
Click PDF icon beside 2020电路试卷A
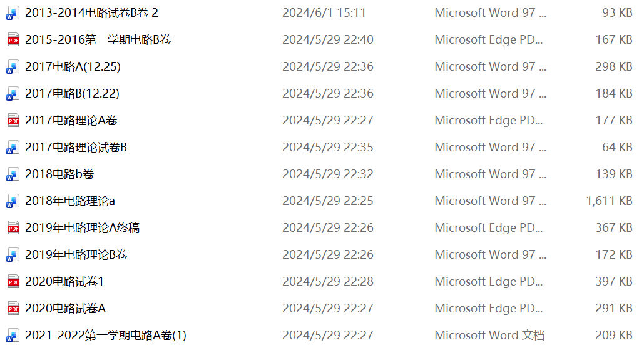click(x=13, y=309)
